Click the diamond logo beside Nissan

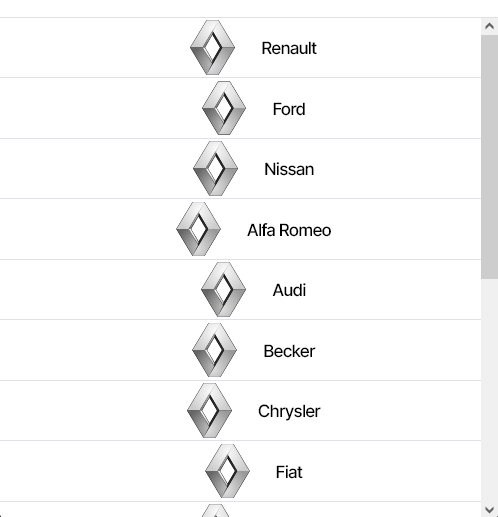(215, 168)
